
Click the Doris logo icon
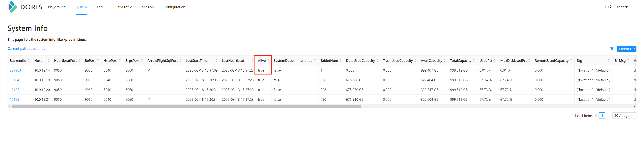[x=13, y=7]
